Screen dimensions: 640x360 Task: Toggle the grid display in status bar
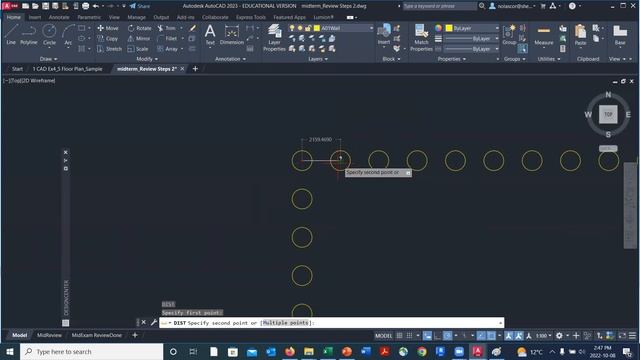point(400,336)
